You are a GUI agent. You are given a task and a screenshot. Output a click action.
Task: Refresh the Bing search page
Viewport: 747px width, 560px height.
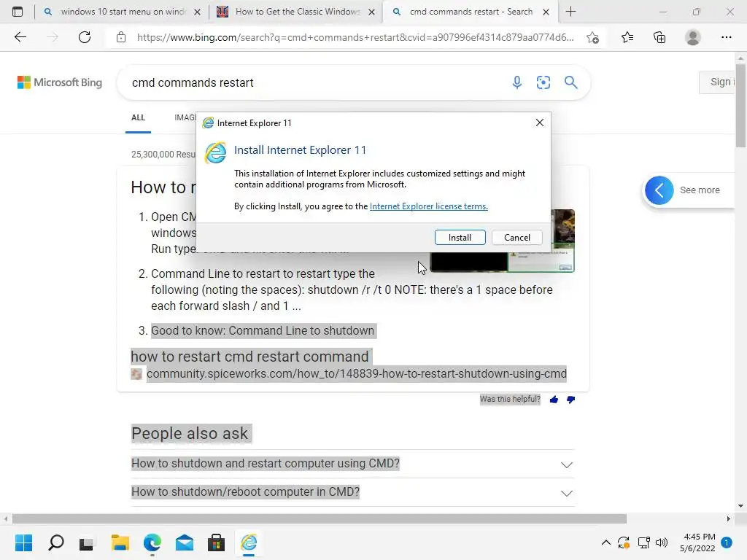[x=85, y=37]
